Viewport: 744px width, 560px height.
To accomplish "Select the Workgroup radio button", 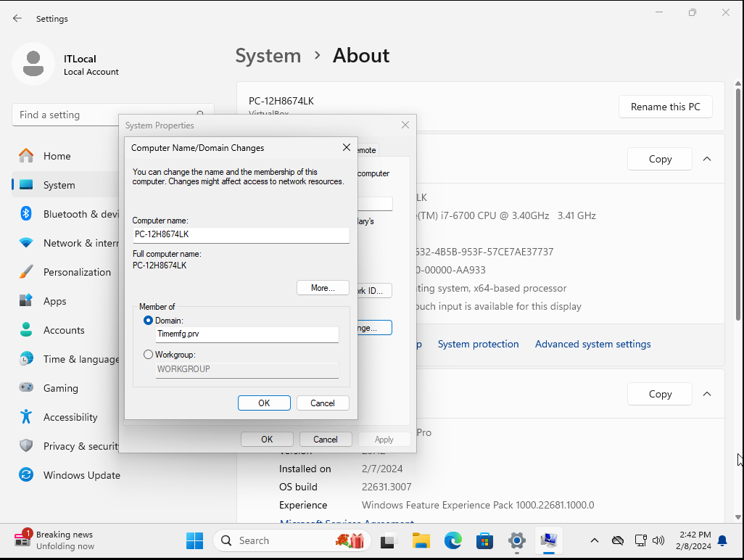I will (x=148, y=355).
